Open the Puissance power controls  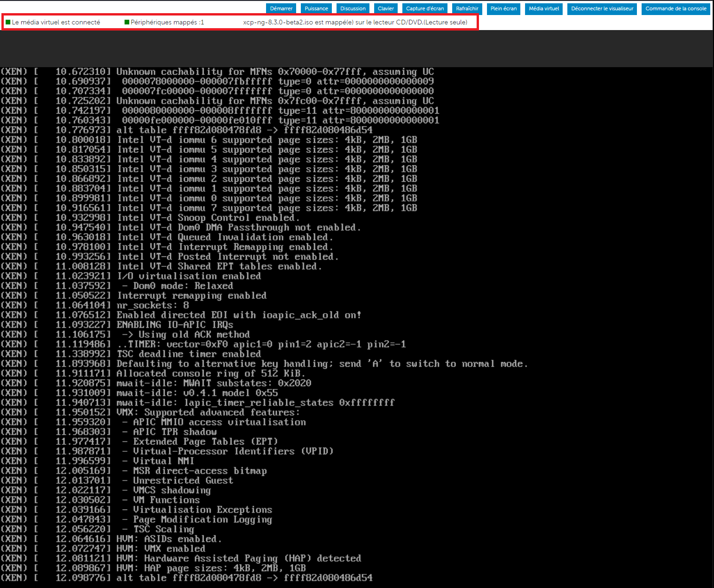pyautogui.click(x=316, y=8)
